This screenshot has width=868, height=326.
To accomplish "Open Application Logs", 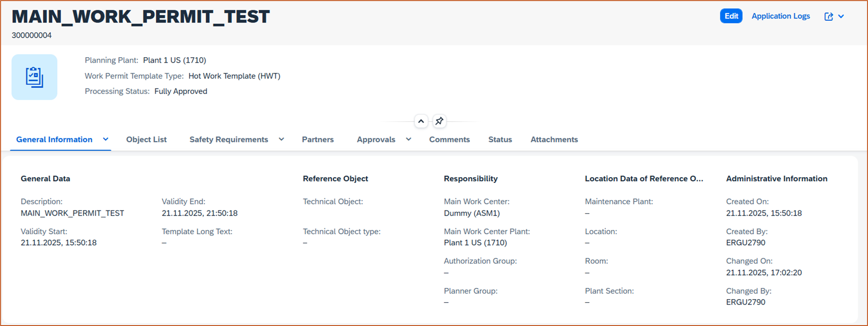I will [781, 16].
